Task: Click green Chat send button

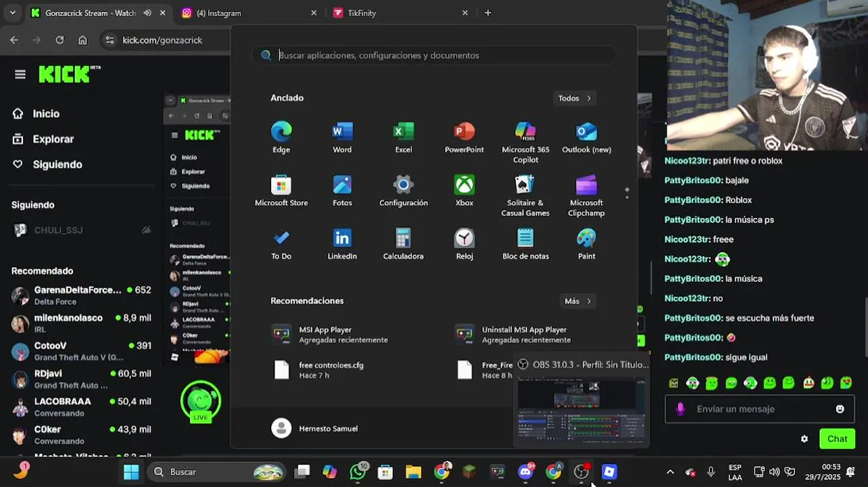Action: (837, 439)
